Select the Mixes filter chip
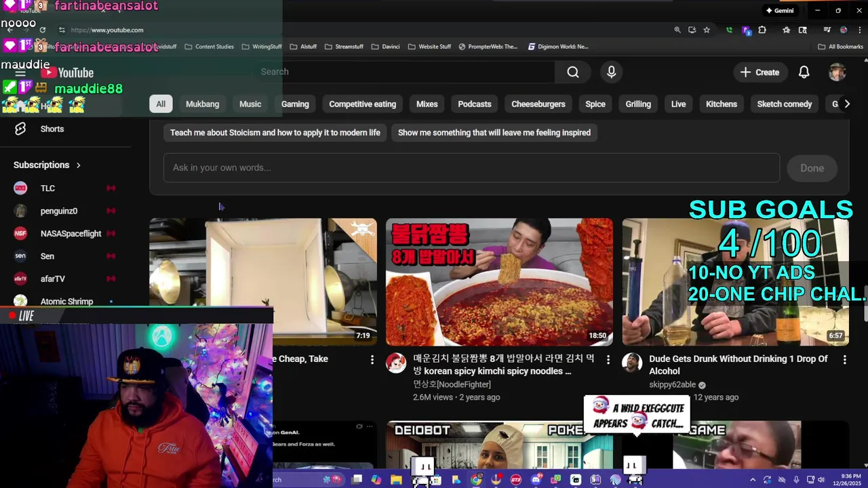The image size is (868, 488). (x=427, y=104)
